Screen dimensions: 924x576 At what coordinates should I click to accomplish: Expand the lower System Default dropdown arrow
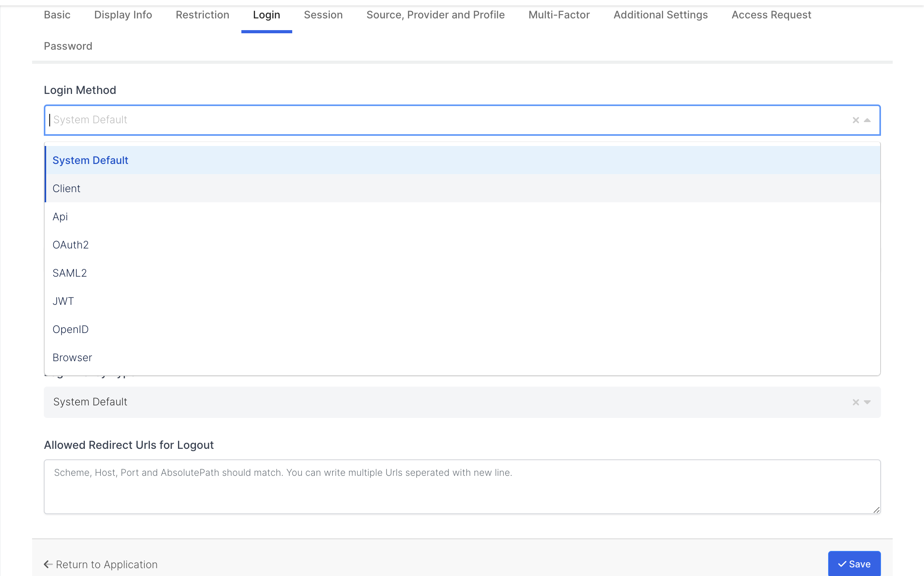(867, 402)
